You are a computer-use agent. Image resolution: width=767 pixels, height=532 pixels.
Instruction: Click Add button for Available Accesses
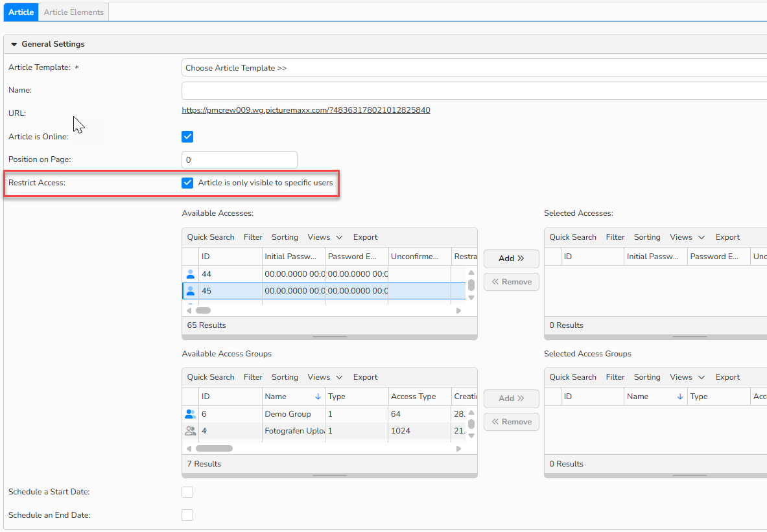click(x=511, y=259)
